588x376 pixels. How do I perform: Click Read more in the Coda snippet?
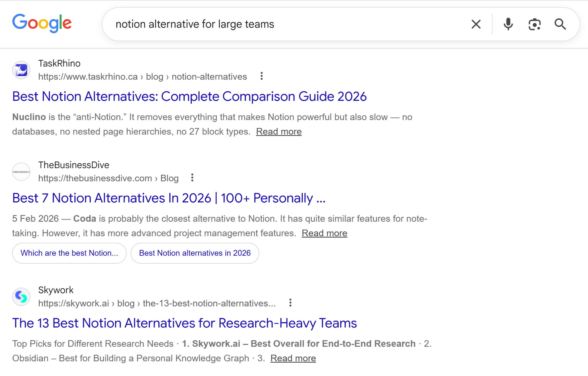(324, 233)
